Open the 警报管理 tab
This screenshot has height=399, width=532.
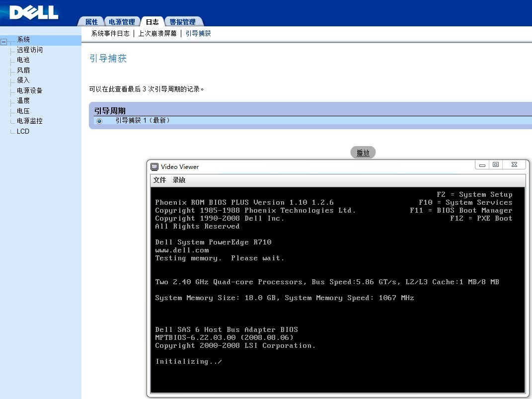182,22
